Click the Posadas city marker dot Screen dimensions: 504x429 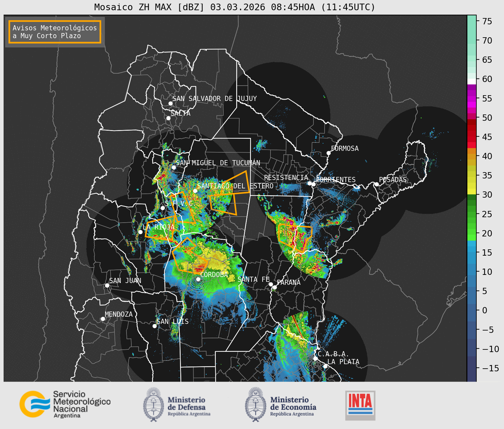[x=377, y=184]
